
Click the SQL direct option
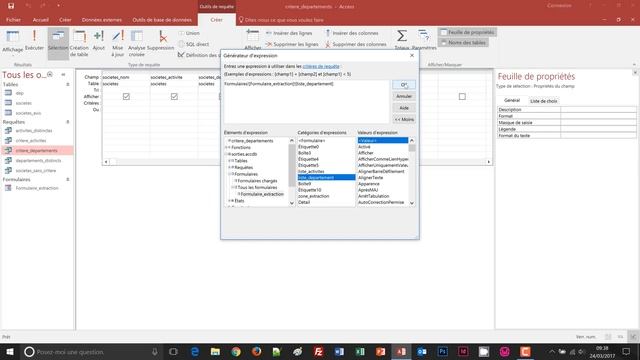[194, 44]
